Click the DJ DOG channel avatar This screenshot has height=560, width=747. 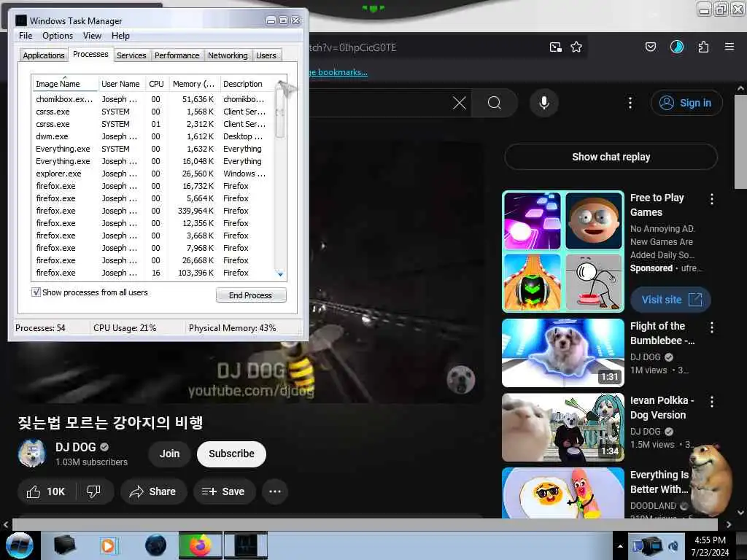tap(32, 453)
